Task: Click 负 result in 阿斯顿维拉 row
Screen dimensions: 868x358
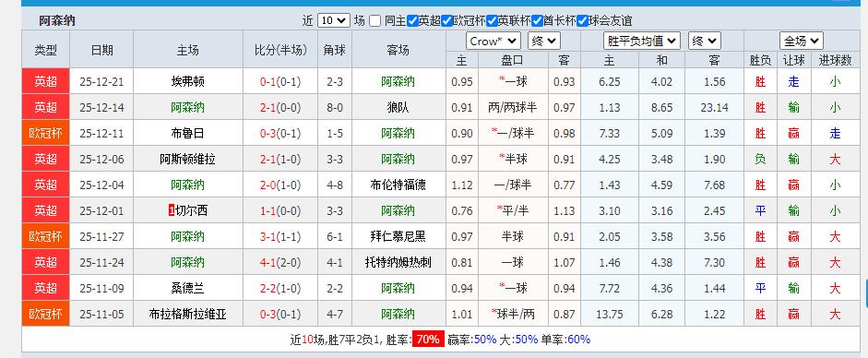Action: [761, 160]
